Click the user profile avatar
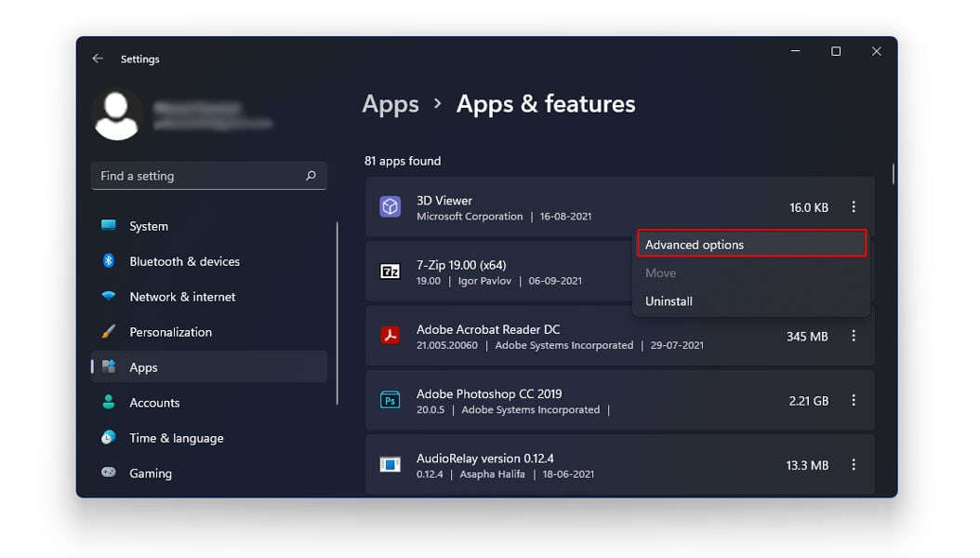Screen dimensions: 980x558 117,115
